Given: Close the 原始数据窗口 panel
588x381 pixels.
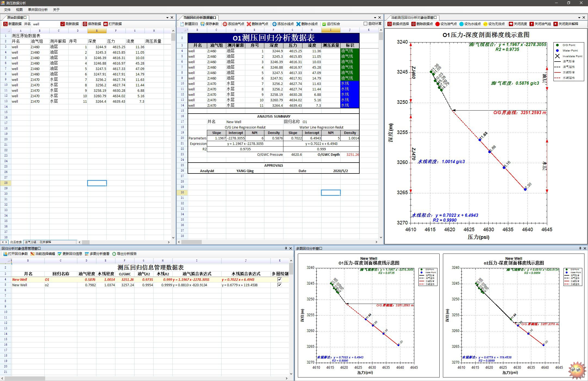Looking at the screenshot, I should 172,17.
